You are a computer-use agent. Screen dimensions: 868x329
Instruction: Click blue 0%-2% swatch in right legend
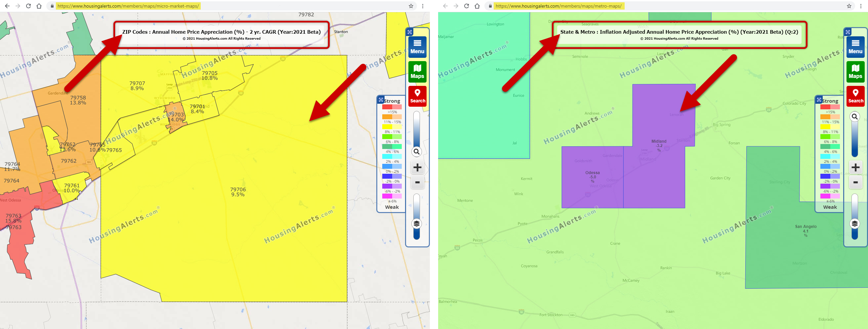click(830, 166)
